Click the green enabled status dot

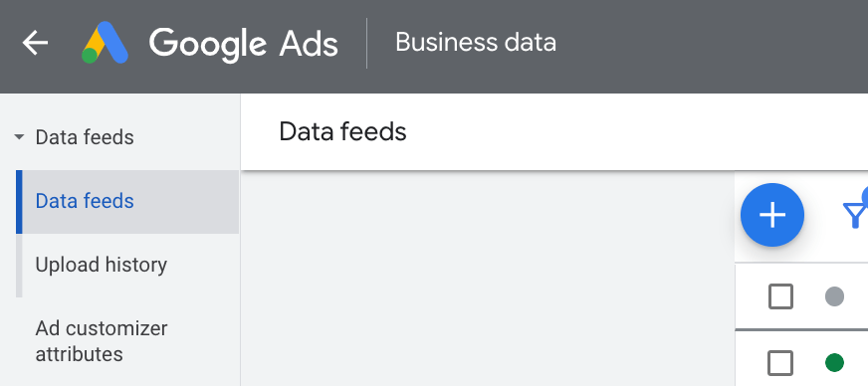(x=834, y=363)
